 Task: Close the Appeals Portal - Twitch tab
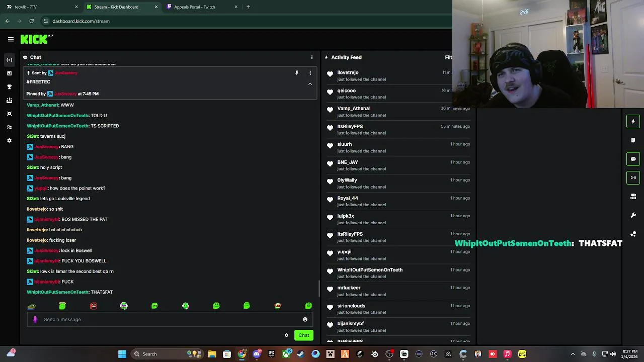coord(236,7)
